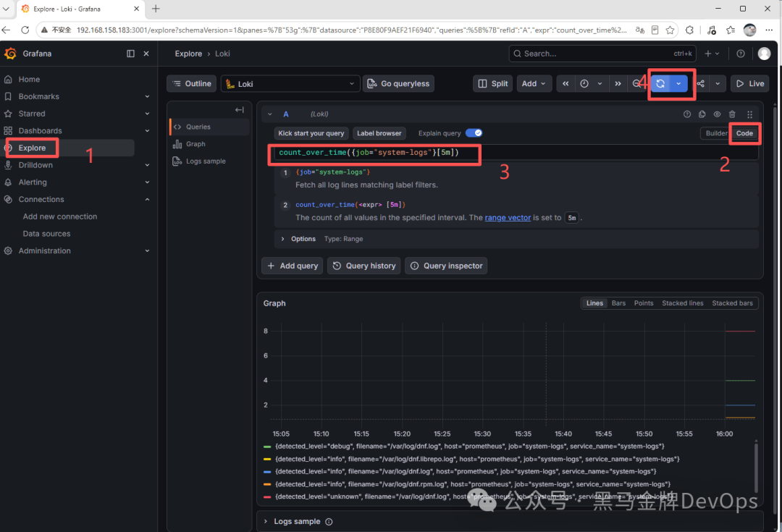Open Dashboards in the sidebar

(x=40, y=130)
